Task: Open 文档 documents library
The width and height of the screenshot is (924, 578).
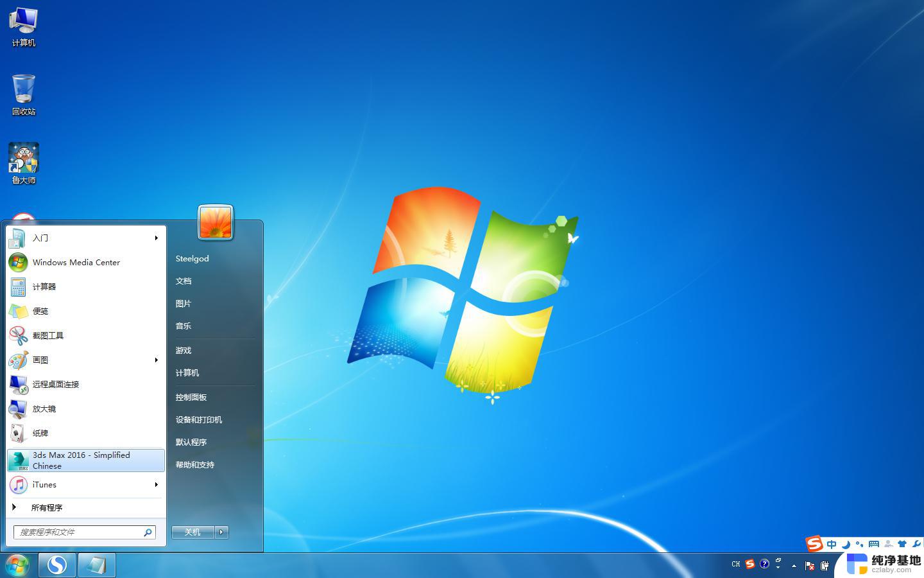Action: (x=215, y=281)
